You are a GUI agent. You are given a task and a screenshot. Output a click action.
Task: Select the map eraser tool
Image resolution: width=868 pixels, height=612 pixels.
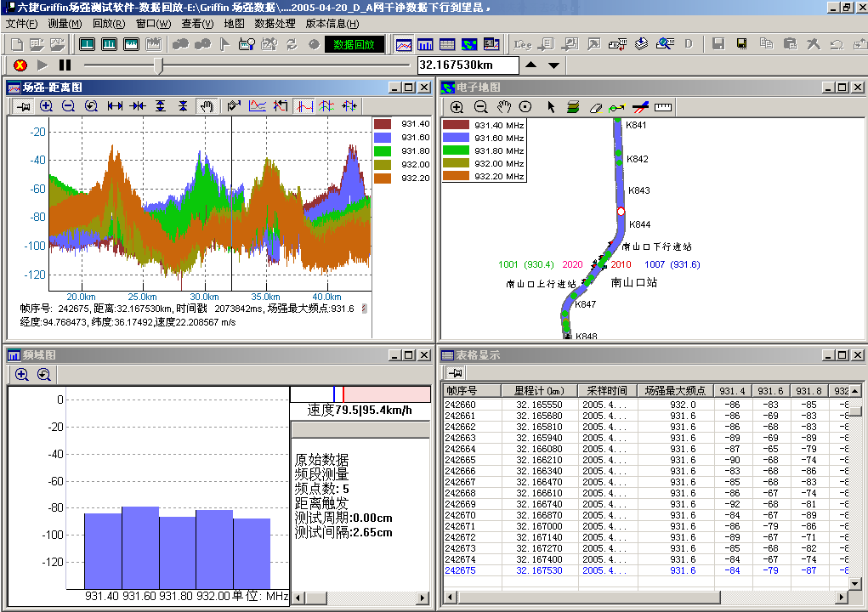[596, 108]
